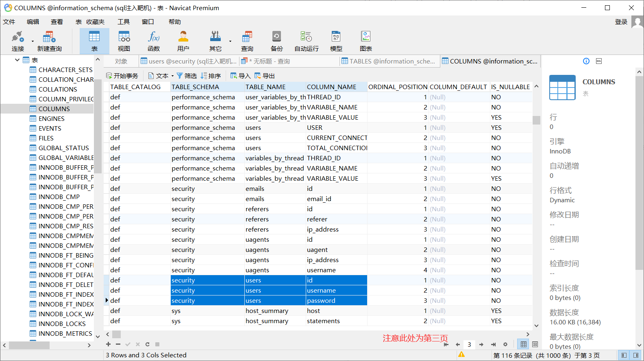Screen dimensions: 644x361
Task: Open the View (视图) toolbar icon
Action: click(x=124, y=41)
